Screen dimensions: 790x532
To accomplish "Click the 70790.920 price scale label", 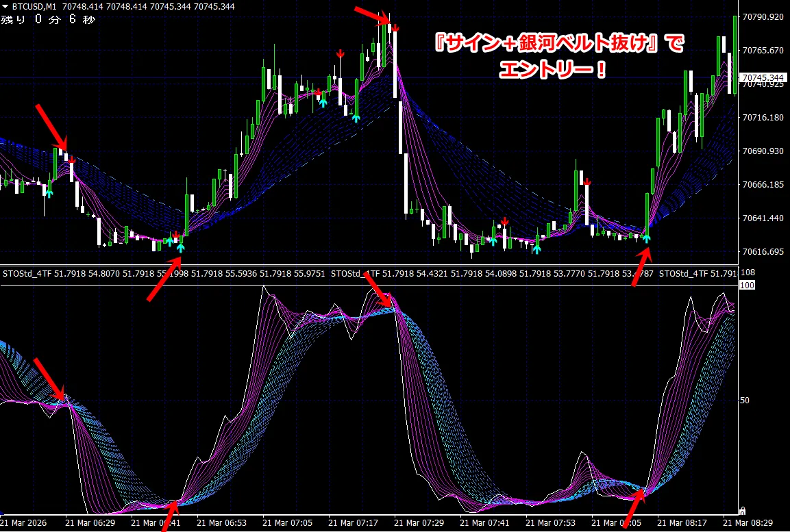I will 762,16.
